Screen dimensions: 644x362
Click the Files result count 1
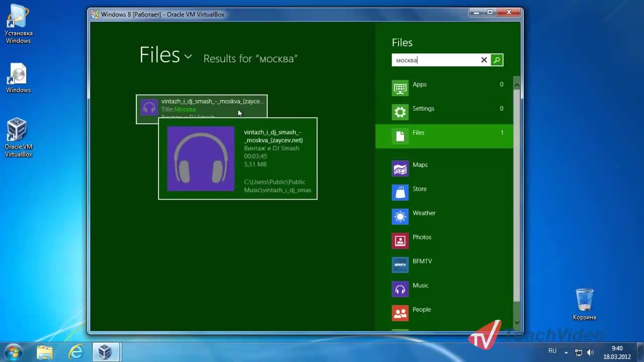[502, 133]
